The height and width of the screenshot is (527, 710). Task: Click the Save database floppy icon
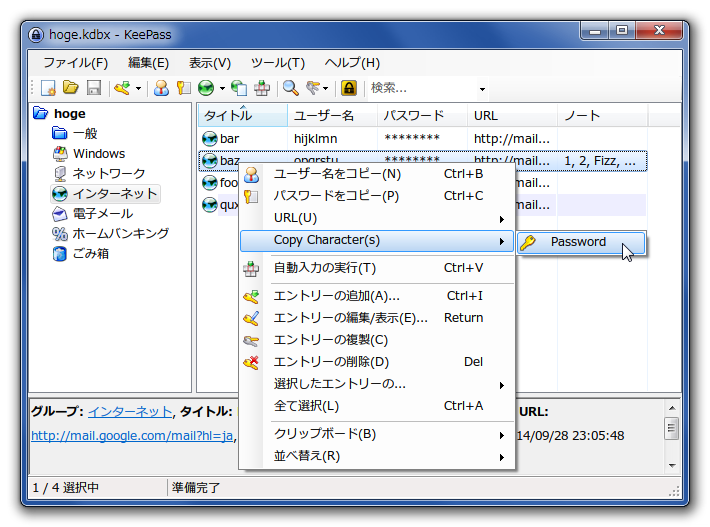tap(94, 88)
